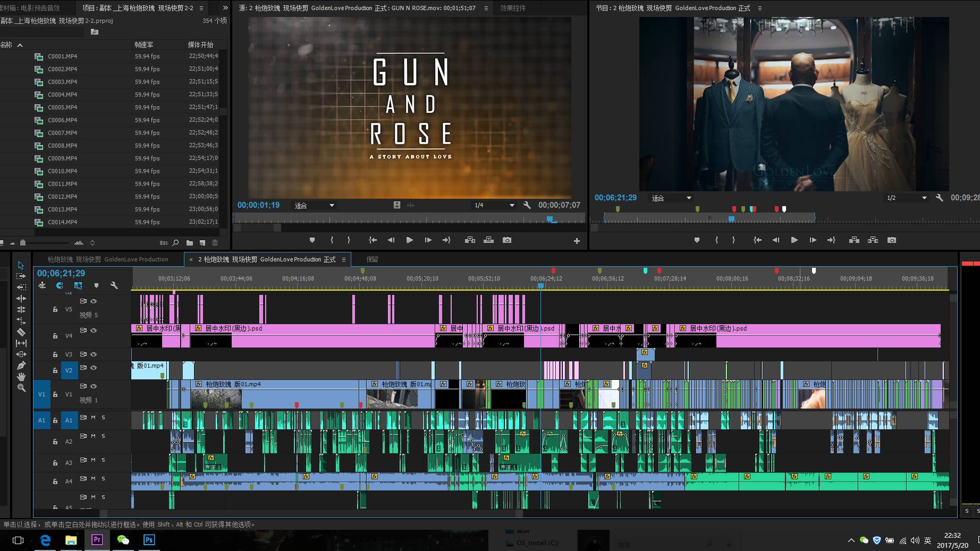Open Program monitor resolution 1/2 dropdown

pos(907,198)
